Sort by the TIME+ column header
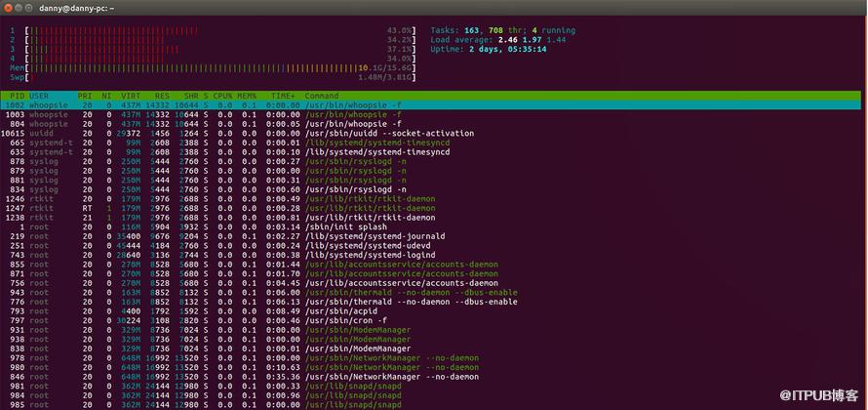868x410 pixels. point(283,96)
